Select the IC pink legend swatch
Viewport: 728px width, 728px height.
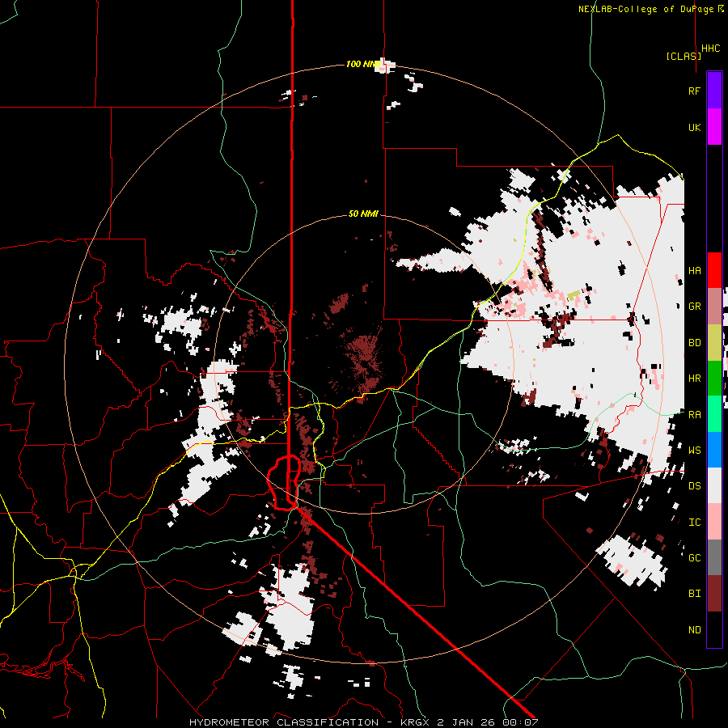(x=714, y=522)
